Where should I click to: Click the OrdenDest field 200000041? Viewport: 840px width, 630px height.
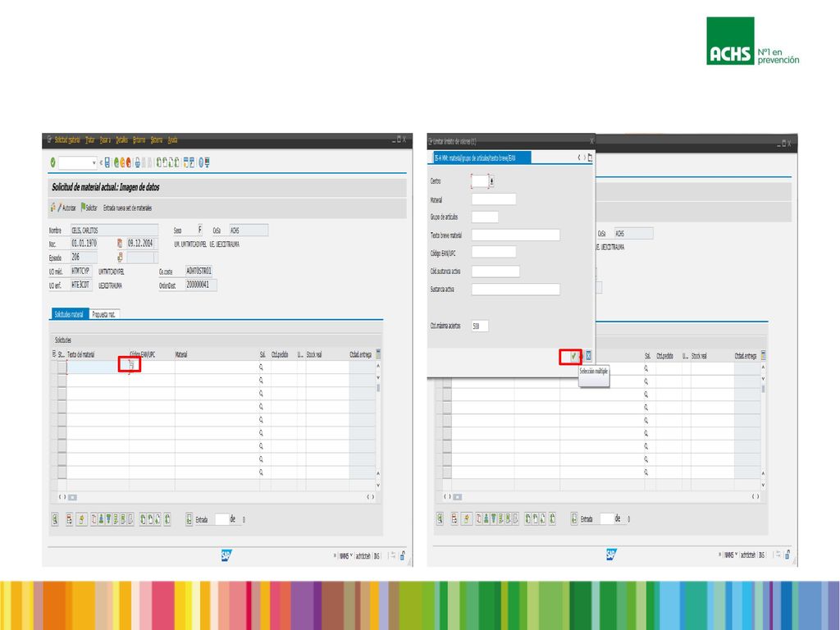[x=201, y=285]
